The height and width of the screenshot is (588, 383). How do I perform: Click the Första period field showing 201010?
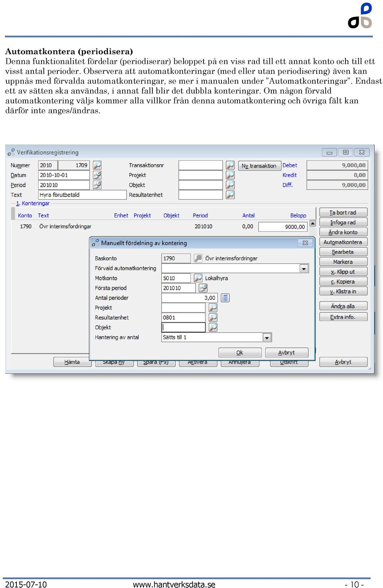[x=178, y=288]
